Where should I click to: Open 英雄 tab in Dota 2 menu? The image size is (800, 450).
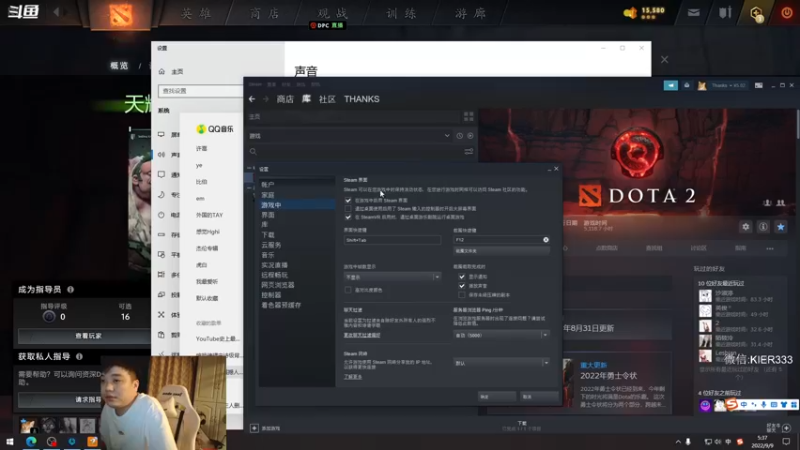pos(196,14)
